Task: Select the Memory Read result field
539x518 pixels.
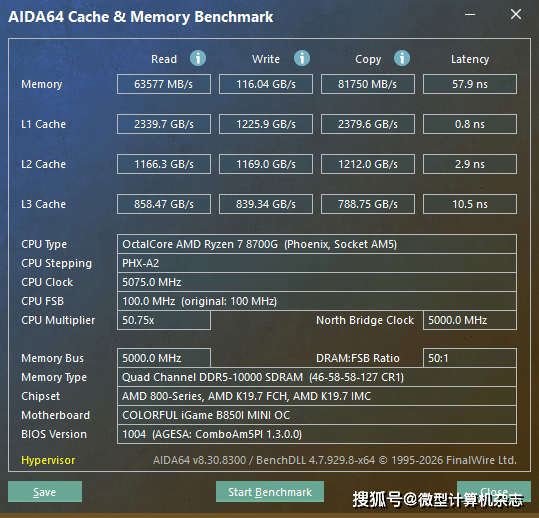Action: click(x=164, y=84)
